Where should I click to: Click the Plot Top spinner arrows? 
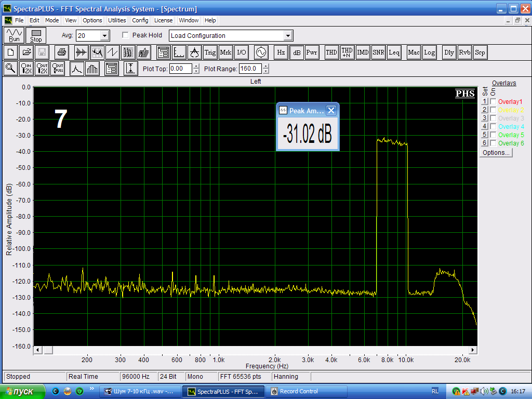pyautogui.click(x=196, y=69)
